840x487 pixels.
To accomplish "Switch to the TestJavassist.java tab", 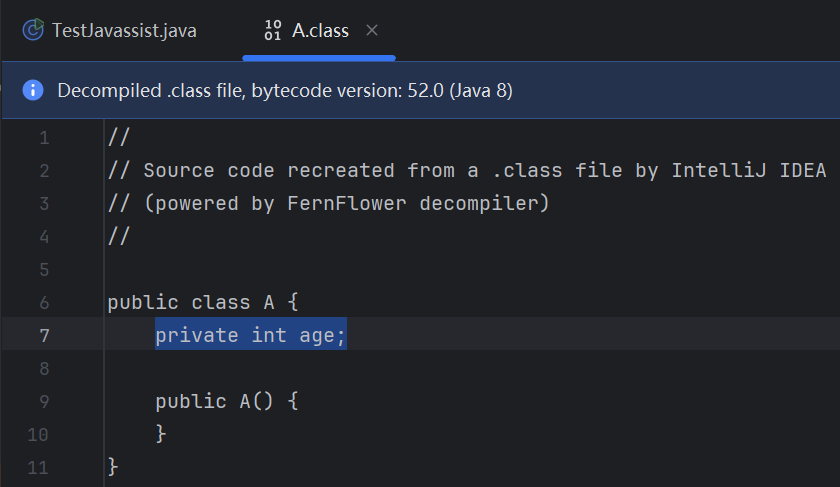I will [110, 31].
